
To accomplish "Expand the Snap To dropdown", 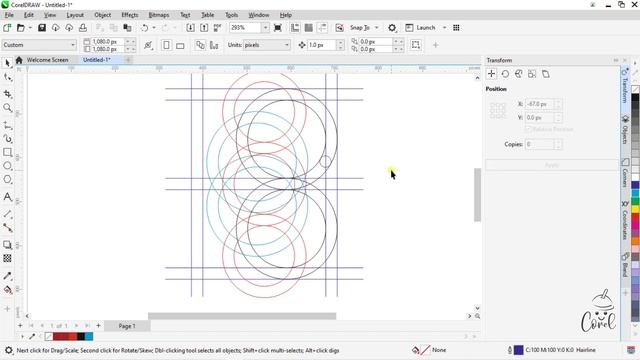I will [x=377, y=28].
